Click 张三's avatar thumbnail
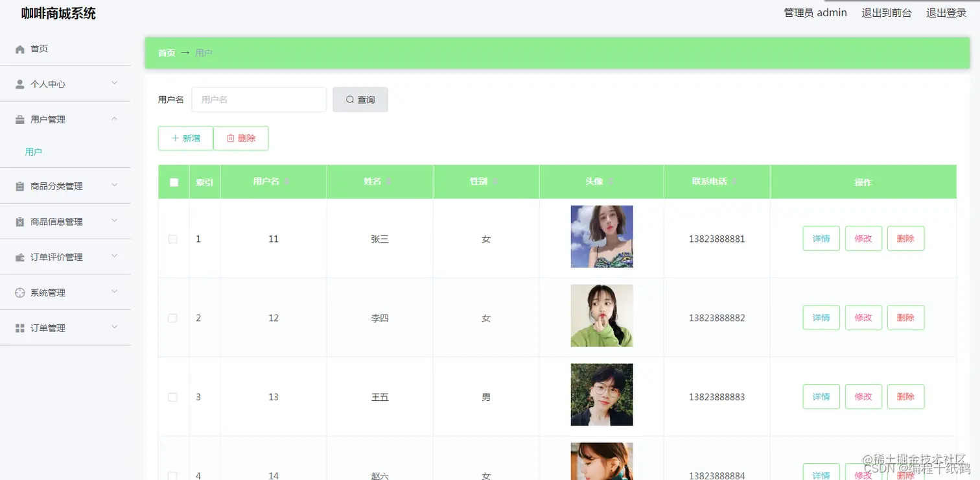The image size is (980, 480). pyautogui.click(x=601, y=237)
